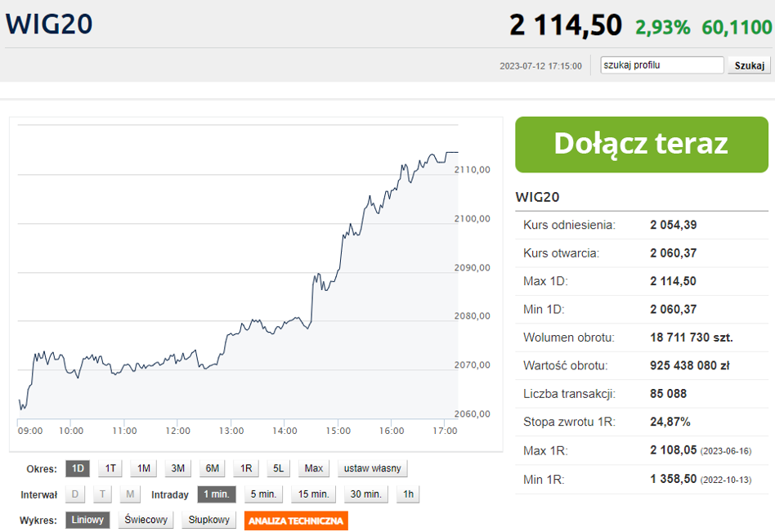The image size is (775, 532).
Task: Show the Max period chart
Action: point(314,468)
